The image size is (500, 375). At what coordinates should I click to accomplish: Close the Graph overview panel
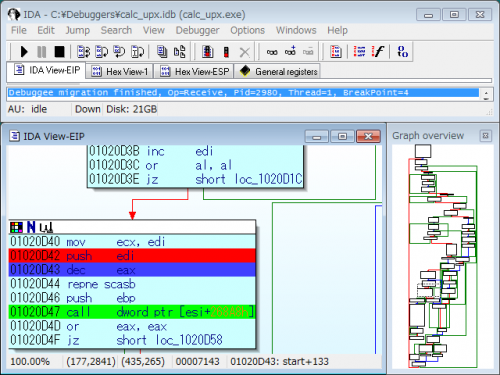(486, 136)
